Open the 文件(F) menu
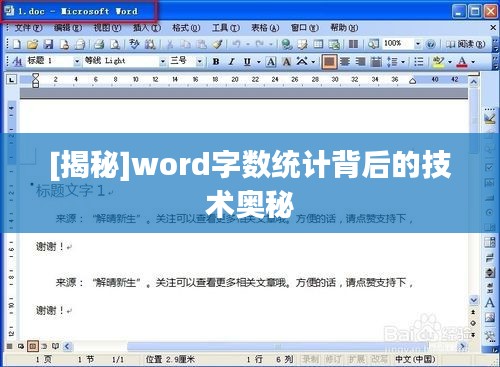 tap(28, 28)
